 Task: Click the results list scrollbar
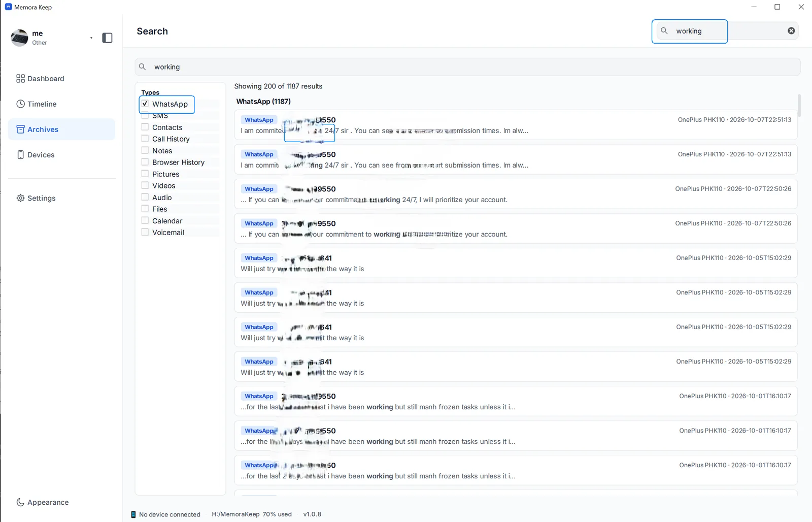[799, 106]
